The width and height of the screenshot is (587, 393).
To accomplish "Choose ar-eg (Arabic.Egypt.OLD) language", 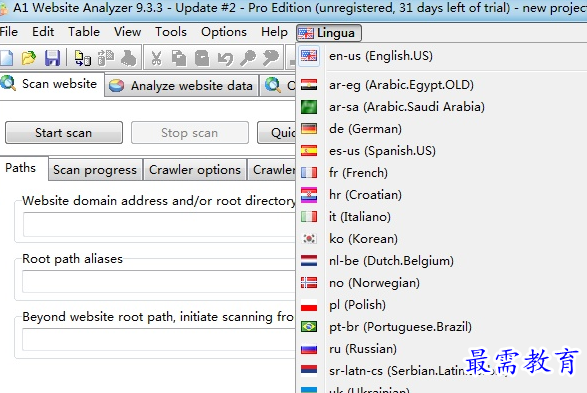I will pyautogui.click(x=401, y=85).
